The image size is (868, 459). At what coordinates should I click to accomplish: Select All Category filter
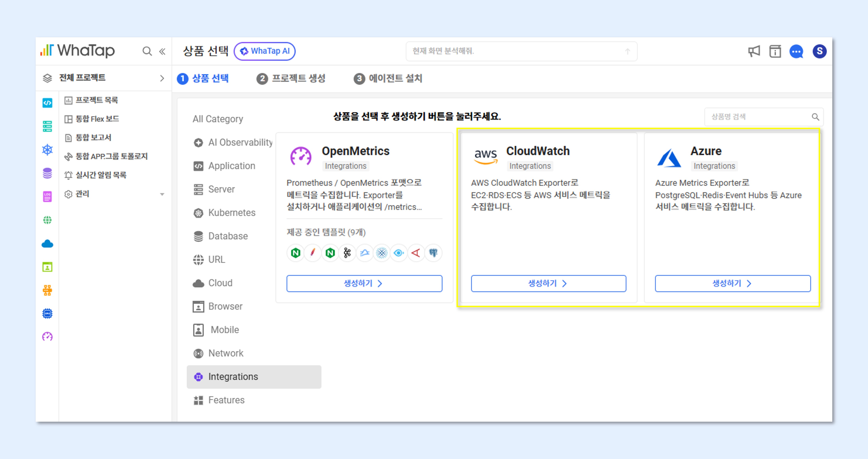[x=218, y=119]
